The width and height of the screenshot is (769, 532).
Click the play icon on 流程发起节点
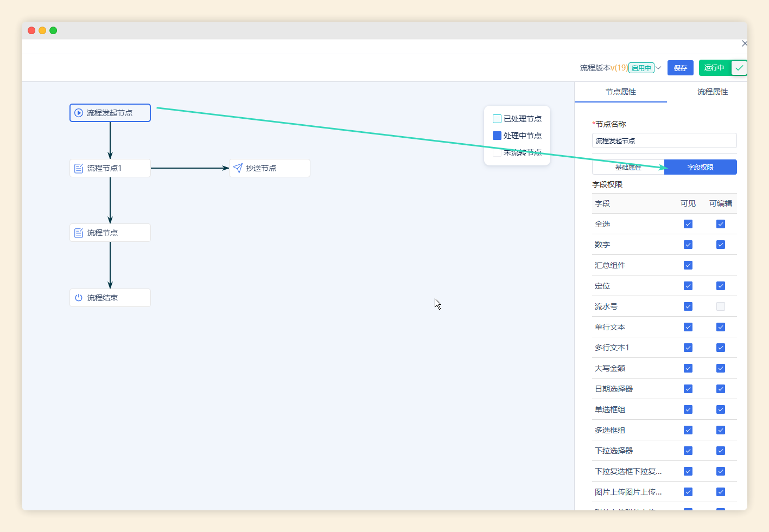click(x=79, y=113)
